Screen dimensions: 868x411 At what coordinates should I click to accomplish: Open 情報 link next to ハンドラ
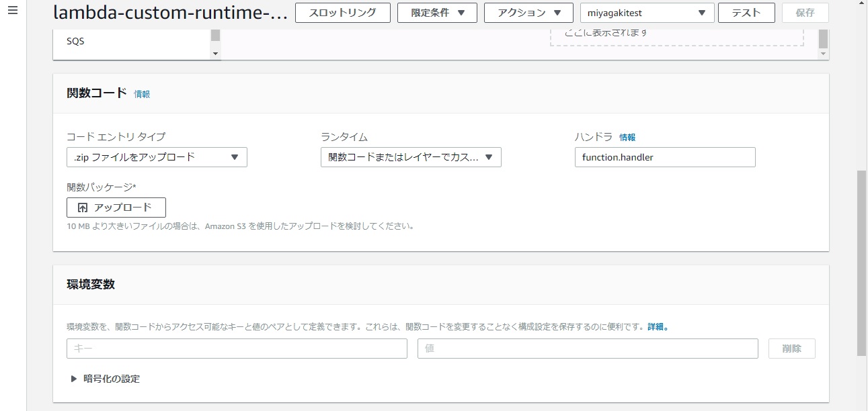click(x=627, y=137)
